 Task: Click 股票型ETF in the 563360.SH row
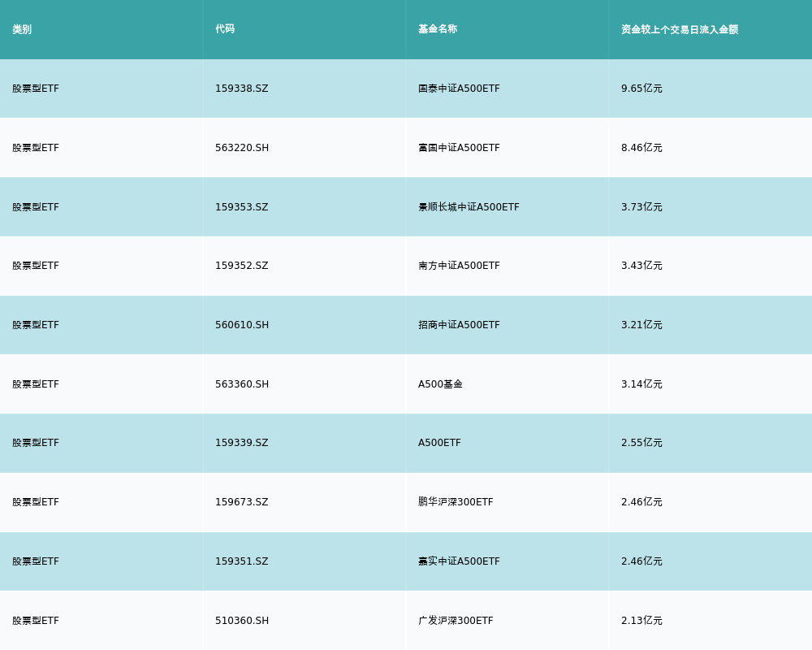(x=36, y=384)
